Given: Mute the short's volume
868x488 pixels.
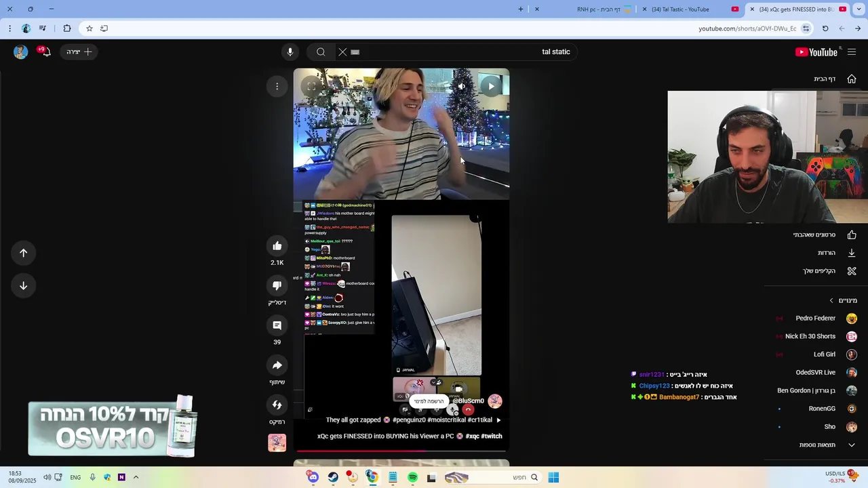Looking at the screenshot, I should click(x=462, y=86).
